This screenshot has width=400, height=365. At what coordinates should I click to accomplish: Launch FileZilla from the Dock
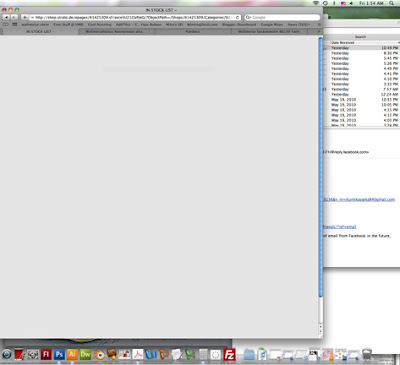pyautogui.click(x=229, y=355)
